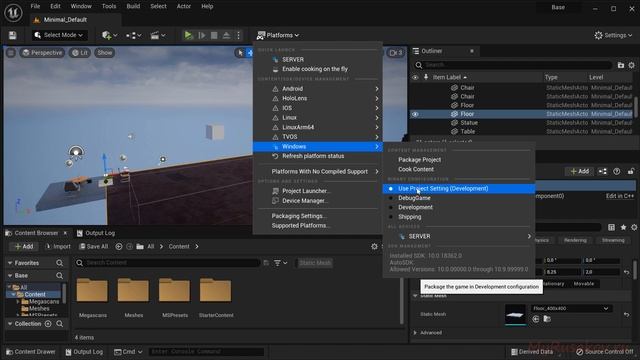This screenshot has height=360, width=640.
Task: Open play options three-dot menu
Action: 238,35
